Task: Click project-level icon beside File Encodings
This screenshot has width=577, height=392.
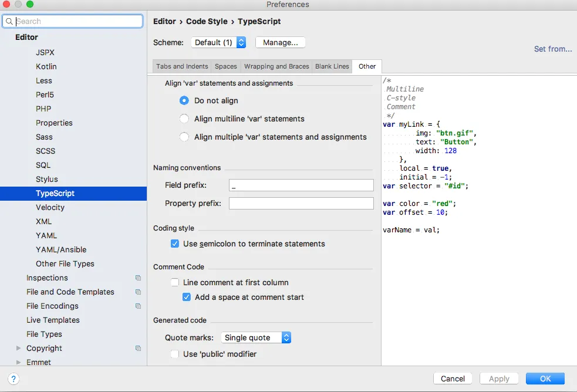Action: pos(138,306)
